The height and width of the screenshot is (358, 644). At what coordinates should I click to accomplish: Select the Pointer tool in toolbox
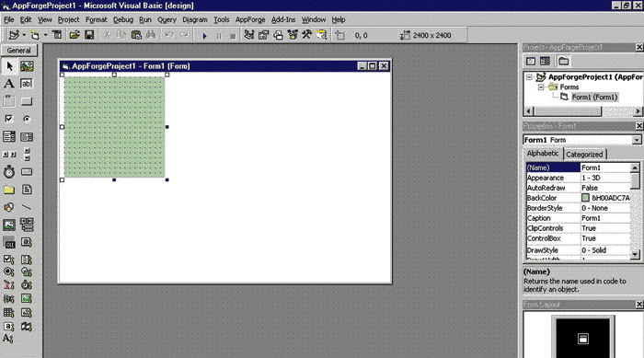[x=9, y=66]
